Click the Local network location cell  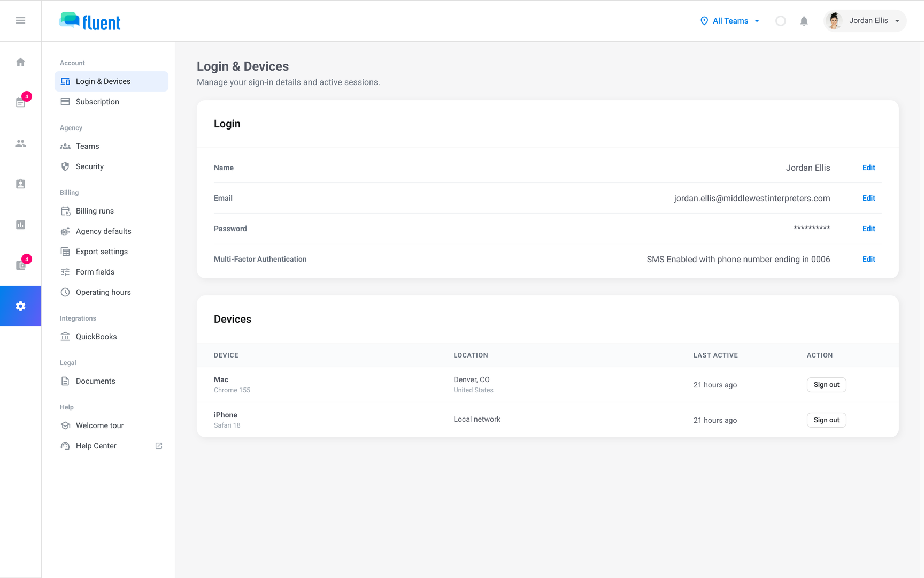(477, 419)
